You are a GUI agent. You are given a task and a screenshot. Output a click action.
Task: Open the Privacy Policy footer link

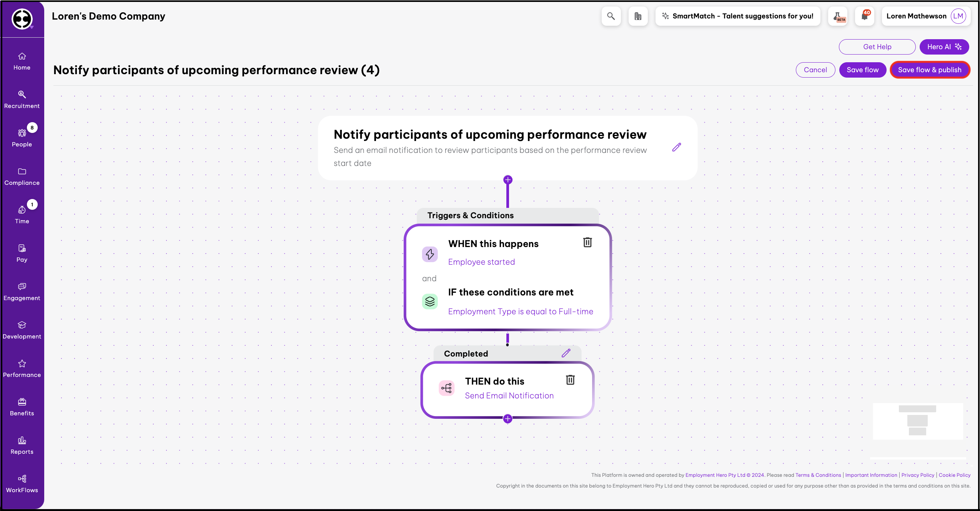click(918, 475)
